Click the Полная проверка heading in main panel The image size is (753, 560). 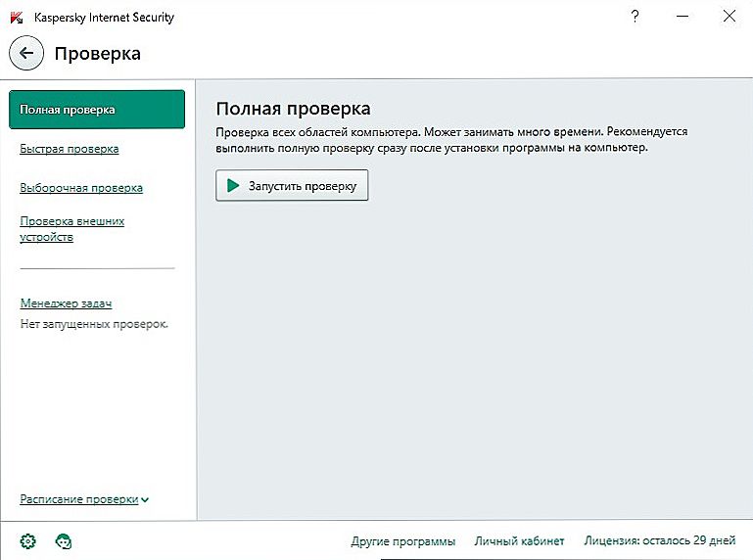tap(294, 109)
